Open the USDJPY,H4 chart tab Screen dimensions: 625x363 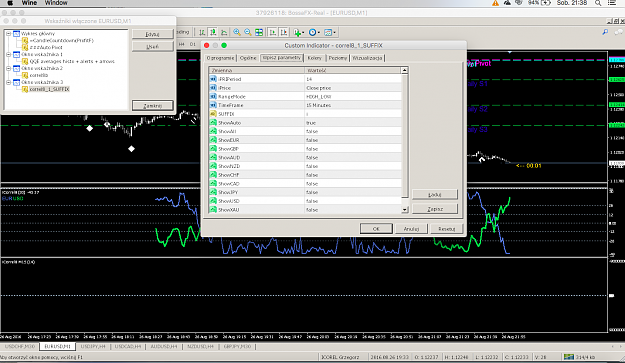pyautogui.click(x=93, y=347)
